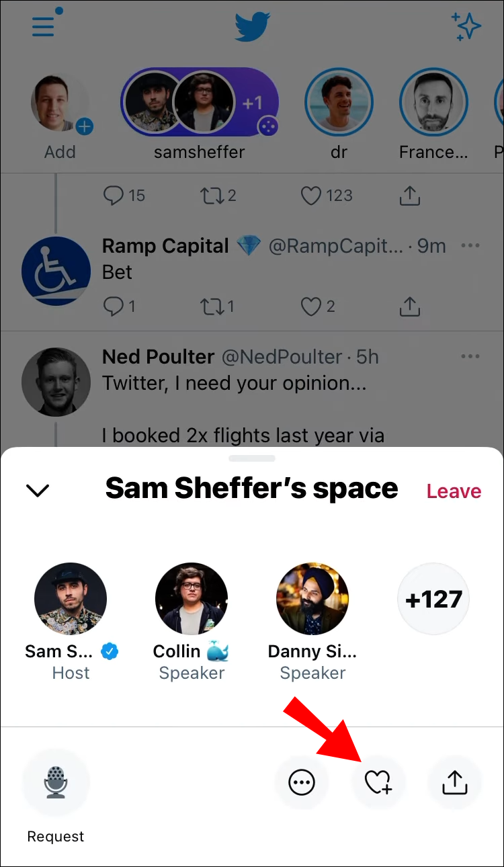Viewport: 504px width, 867px height.
Task: Open the Ned Poulter tweet options menu
Action: [x=470, y=356]
